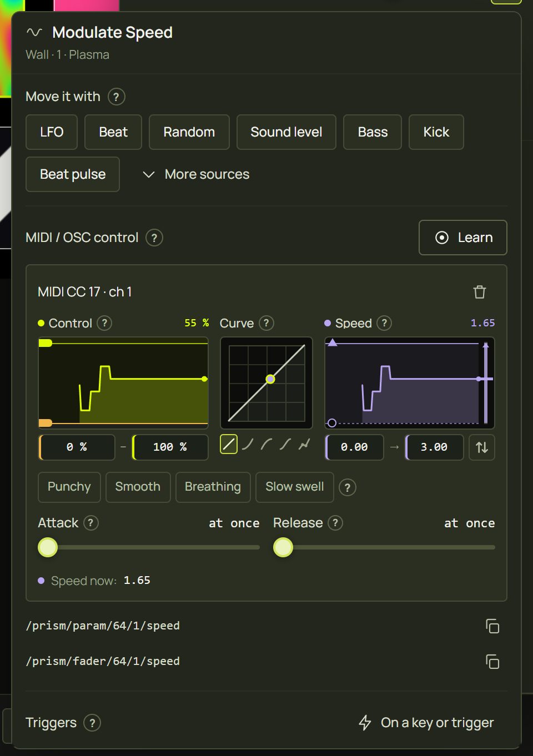The image size is (533, 756).
Task: Apply the Smooth response preset
Action: coord(138,487)
